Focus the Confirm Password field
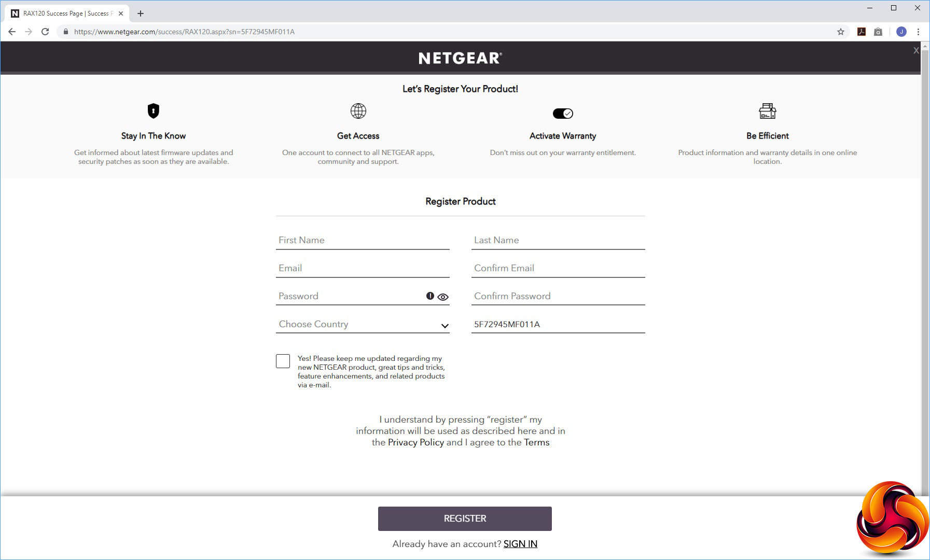 point(558,296)
